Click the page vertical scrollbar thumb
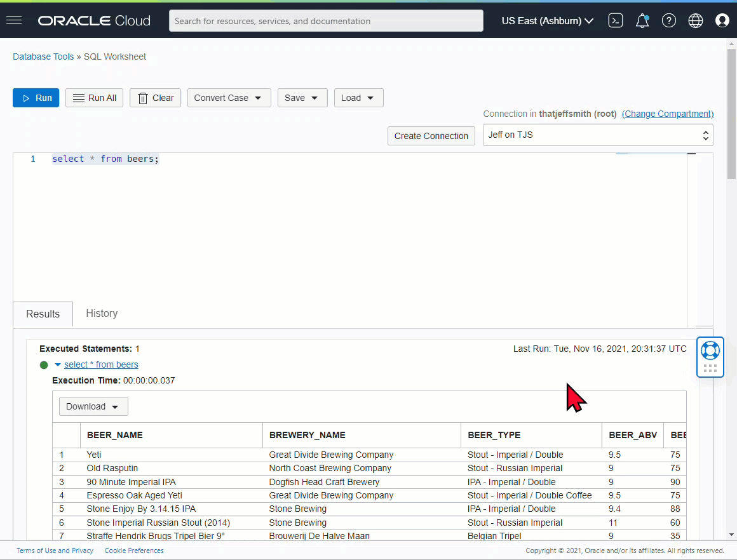 tap(731, 113)
